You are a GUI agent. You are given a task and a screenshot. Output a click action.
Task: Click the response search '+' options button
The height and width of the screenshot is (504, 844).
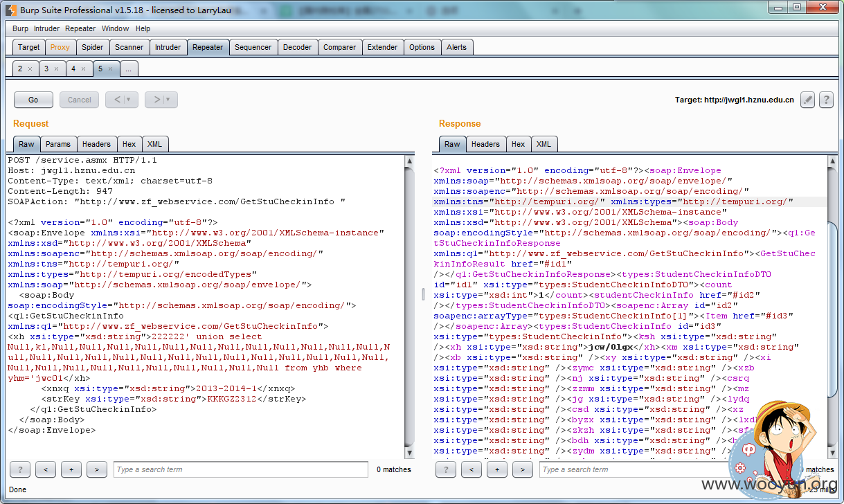(497, 469)
